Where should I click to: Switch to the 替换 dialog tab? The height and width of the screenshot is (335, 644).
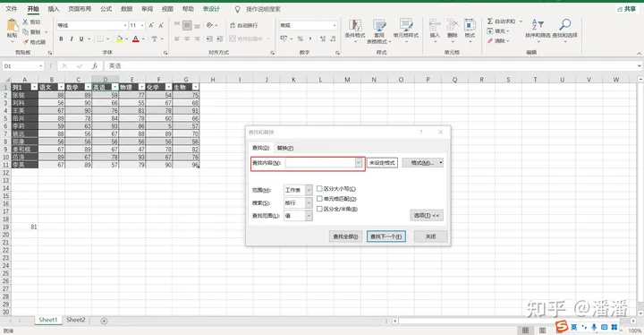[x=285, y=148]
